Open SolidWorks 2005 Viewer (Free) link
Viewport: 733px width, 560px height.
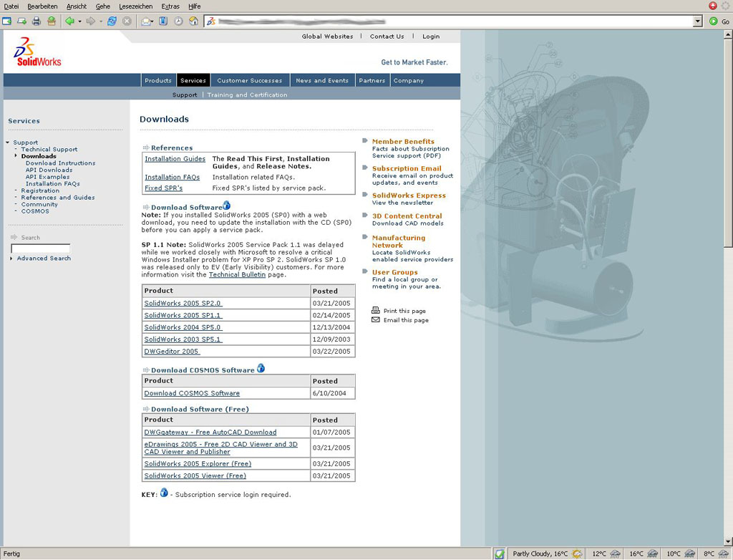(x=195, y=475)
